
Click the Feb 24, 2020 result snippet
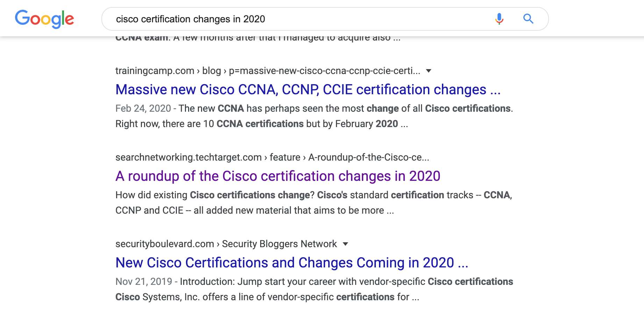point(314,116)
